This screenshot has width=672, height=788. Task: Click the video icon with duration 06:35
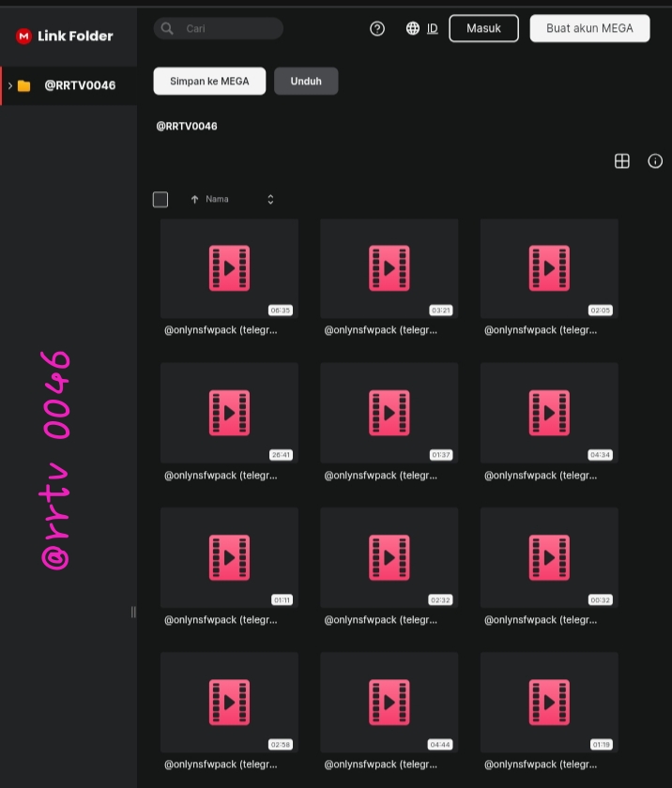coord(229,268)
